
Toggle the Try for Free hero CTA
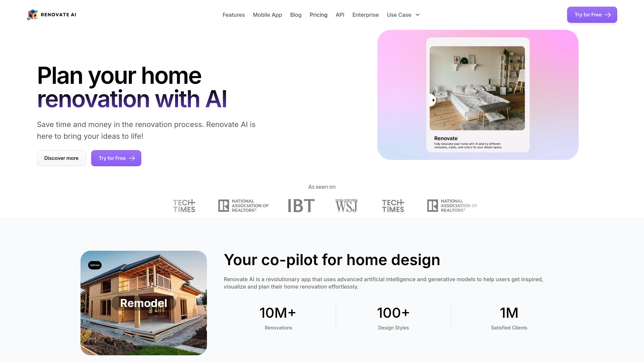pyautogui.click(x=116, y=158)
